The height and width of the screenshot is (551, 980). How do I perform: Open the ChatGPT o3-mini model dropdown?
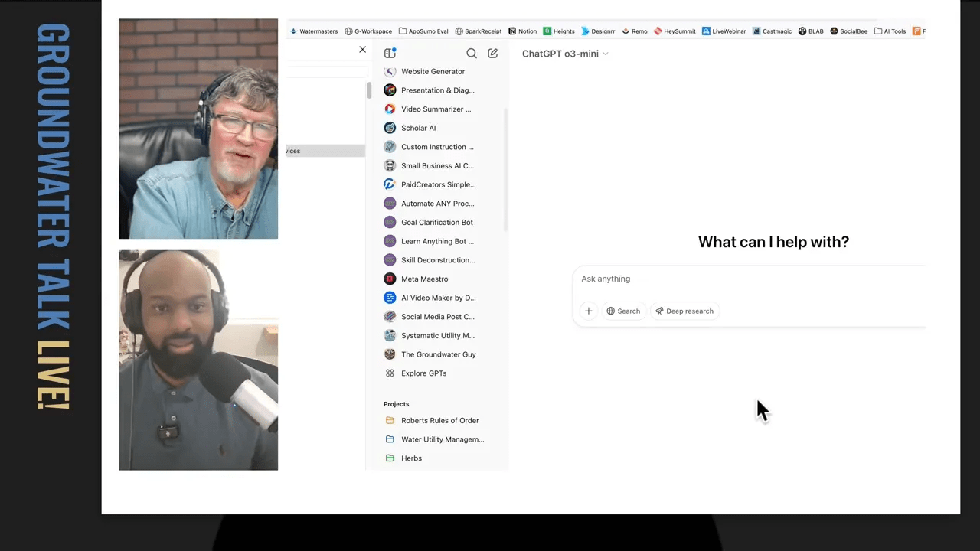pos(565,54)
